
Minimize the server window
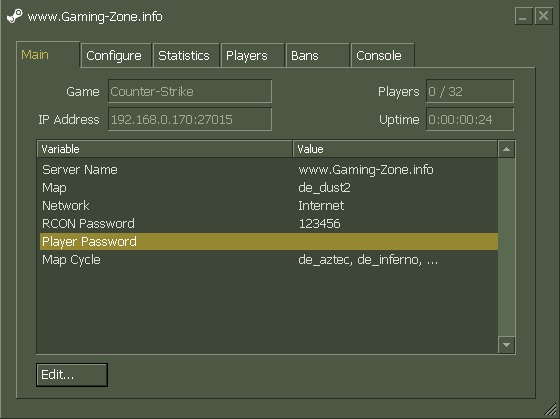(x=524, y=16)
